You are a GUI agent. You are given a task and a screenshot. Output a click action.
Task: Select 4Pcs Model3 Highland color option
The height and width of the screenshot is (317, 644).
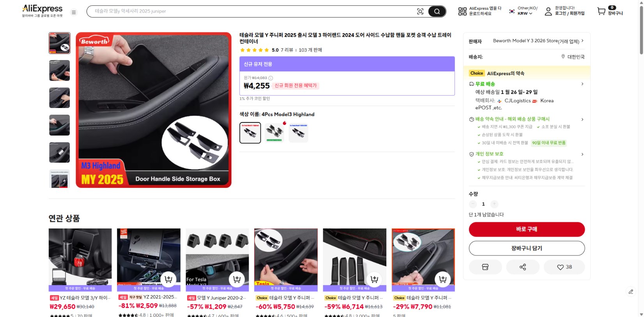[x=250, y=133]
